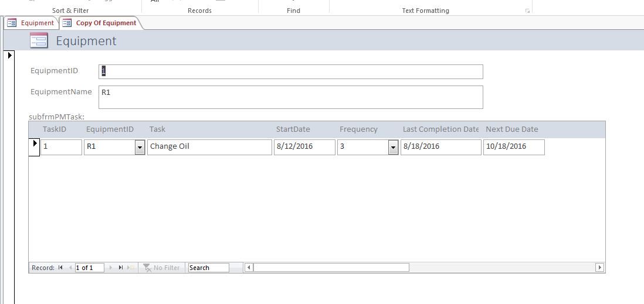Go to next record in subform navigation
644x304 pixels.
110,268
